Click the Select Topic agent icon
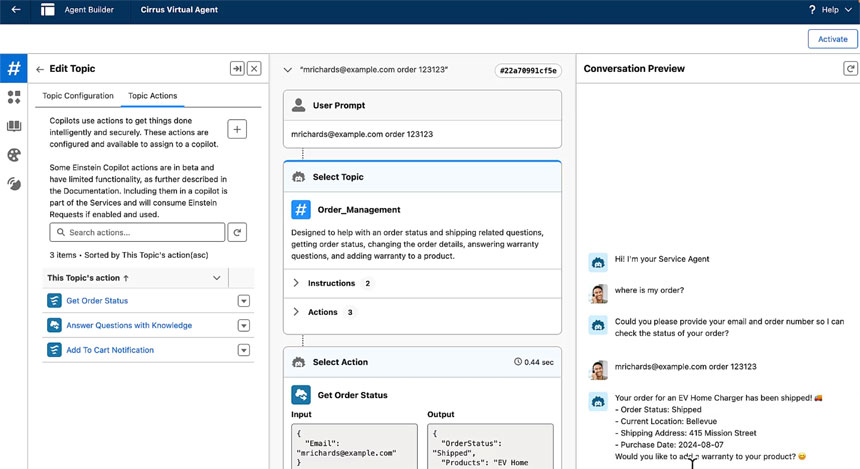The width and height of the screenshot is (860, 469). pyautogui.click(x=298, y=177)
